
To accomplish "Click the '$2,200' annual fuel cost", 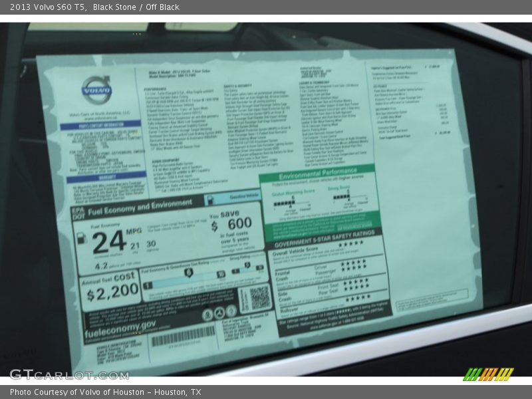I will click(x=112, y=292).
